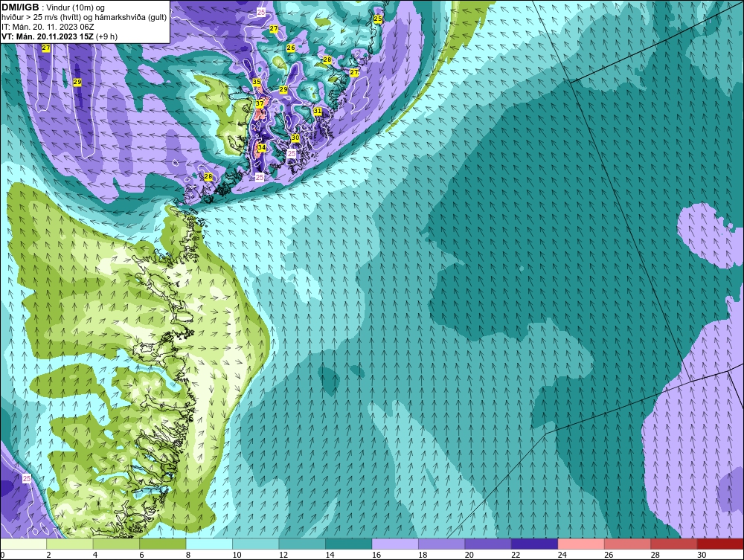744x560 pixels.
Task: Click the "24" tick on the color scale
Action: pos(562,555)
